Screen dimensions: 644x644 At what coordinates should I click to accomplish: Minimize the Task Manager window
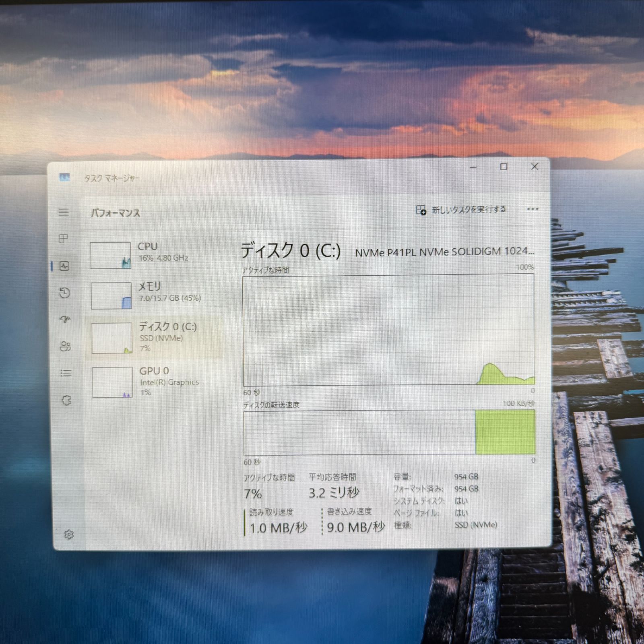point(473,167)
